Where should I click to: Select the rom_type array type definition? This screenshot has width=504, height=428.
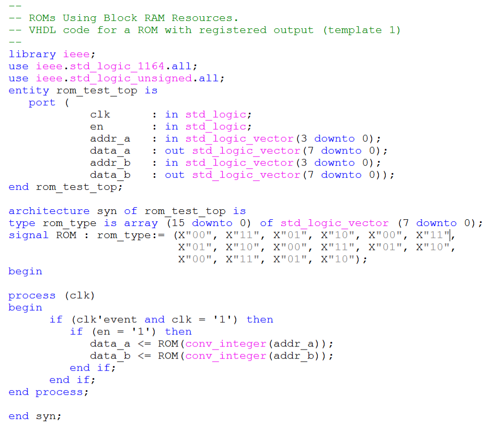(x=157, y=223)
